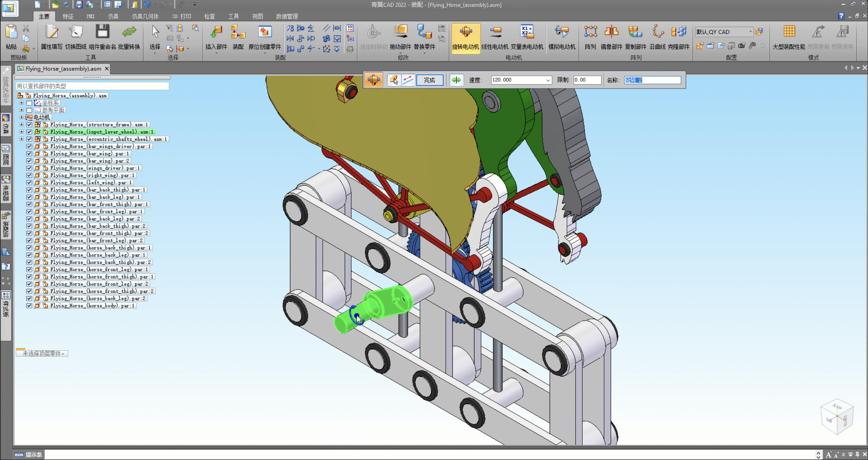The image size is (868, 460).
Task: Click the Undo arrow in quick access toolbar
Action: point(147,4)
